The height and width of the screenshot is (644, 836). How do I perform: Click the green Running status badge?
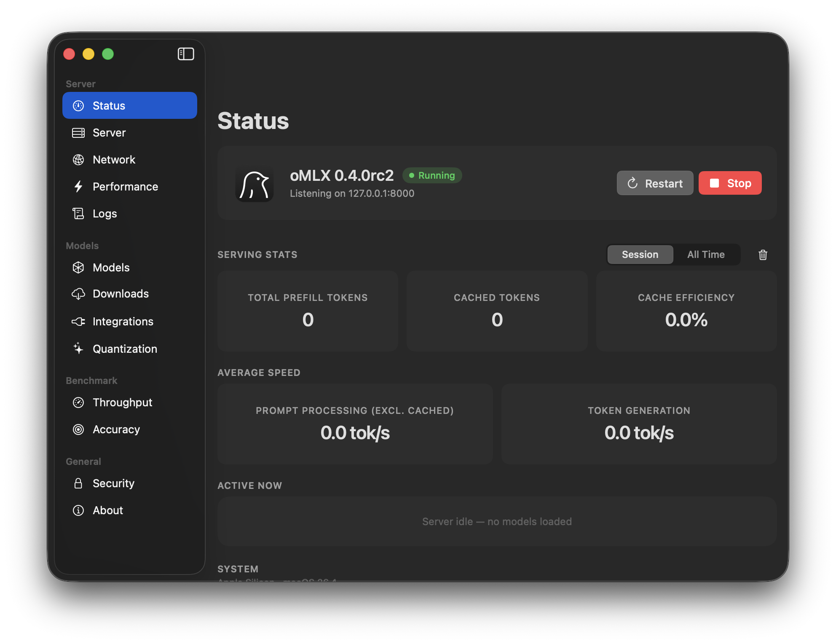[x=432, y=175]
